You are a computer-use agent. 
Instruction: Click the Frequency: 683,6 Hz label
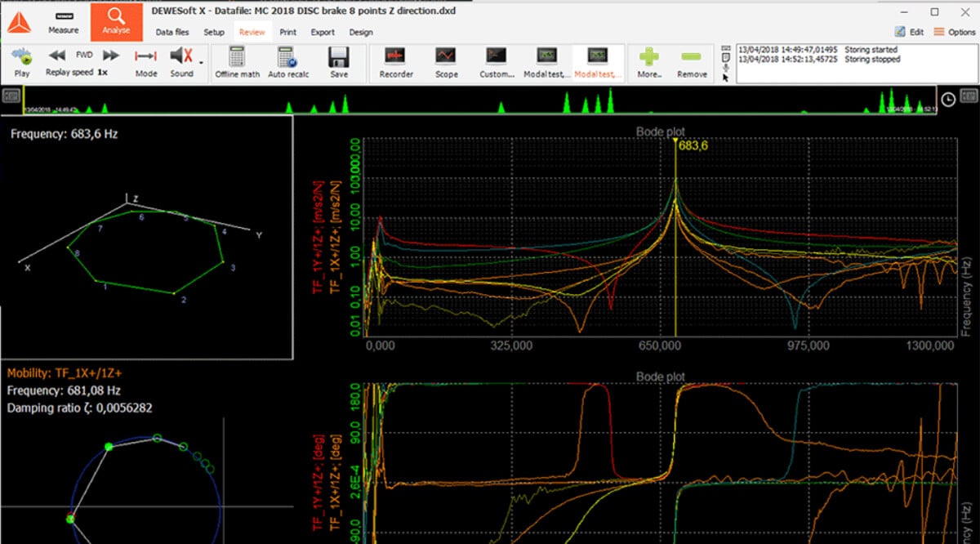coord(65,133)
